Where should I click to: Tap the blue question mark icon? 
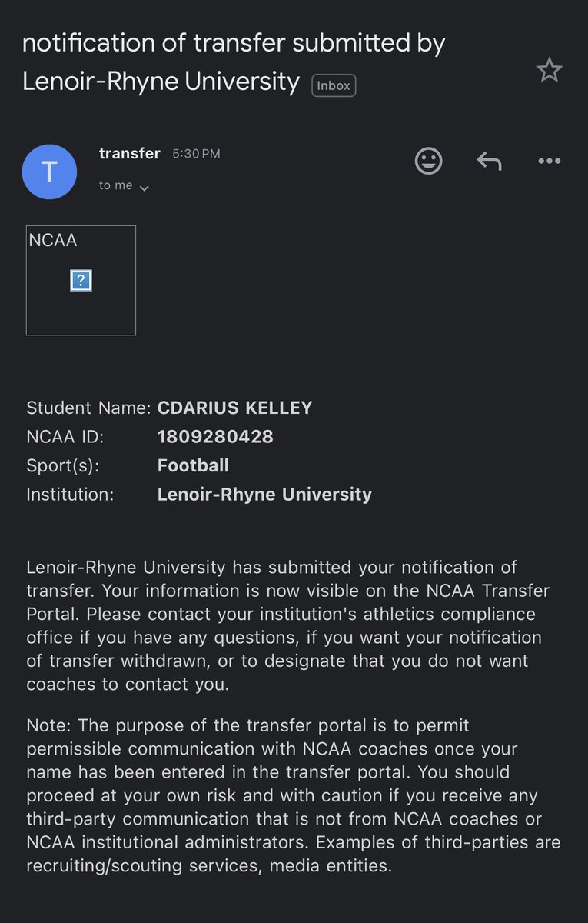click(81, 280)
